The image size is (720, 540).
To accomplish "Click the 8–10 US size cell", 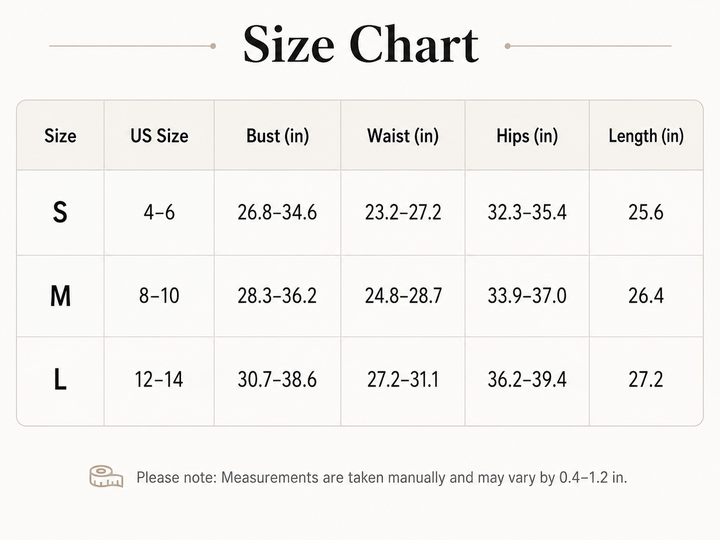I will 159,296.
